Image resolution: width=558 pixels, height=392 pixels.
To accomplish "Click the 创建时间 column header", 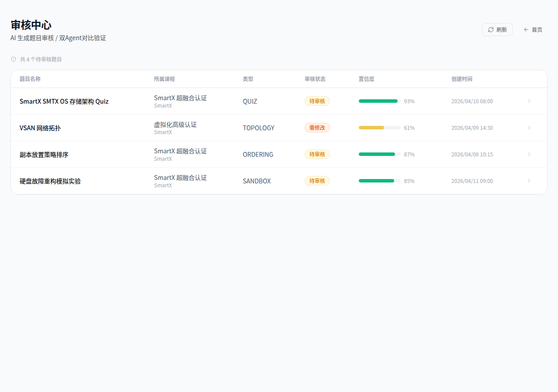I will [462, 79].
